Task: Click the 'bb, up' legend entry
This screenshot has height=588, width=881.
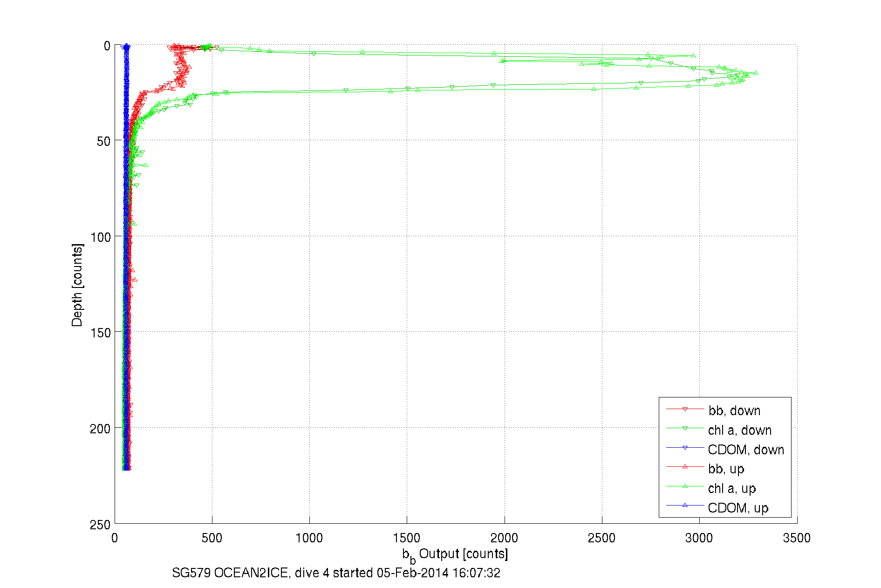Action: pos(726,469)
